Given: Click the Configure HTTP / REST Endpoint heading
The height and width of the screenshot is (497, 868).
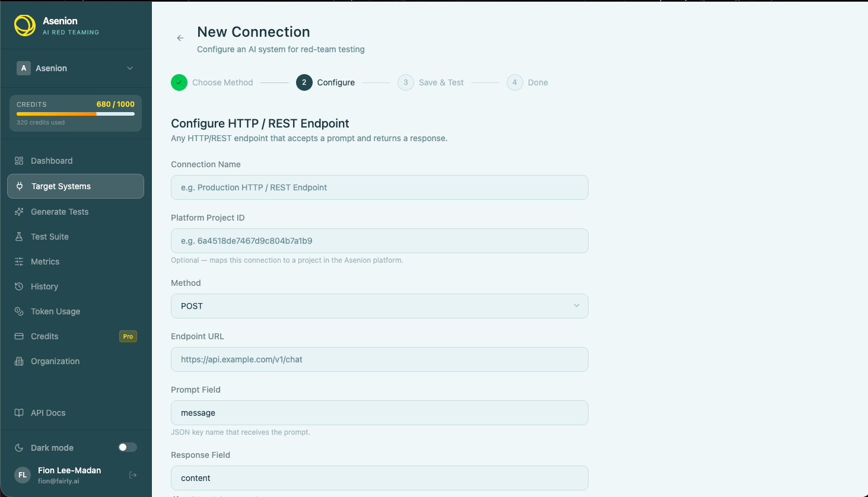Looking at the screenshot, I should pyautogui.click(x=260, y=123).
